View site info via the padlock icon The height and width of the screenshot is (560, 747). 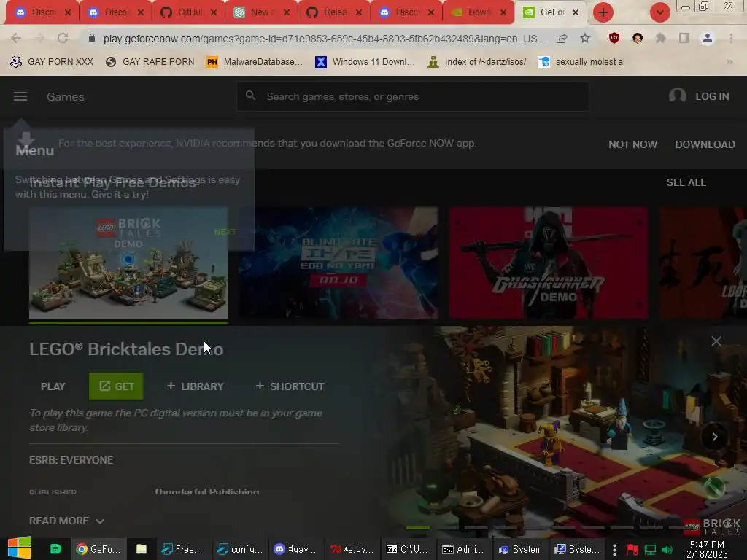pyautogui.click(x=92, y=38)
